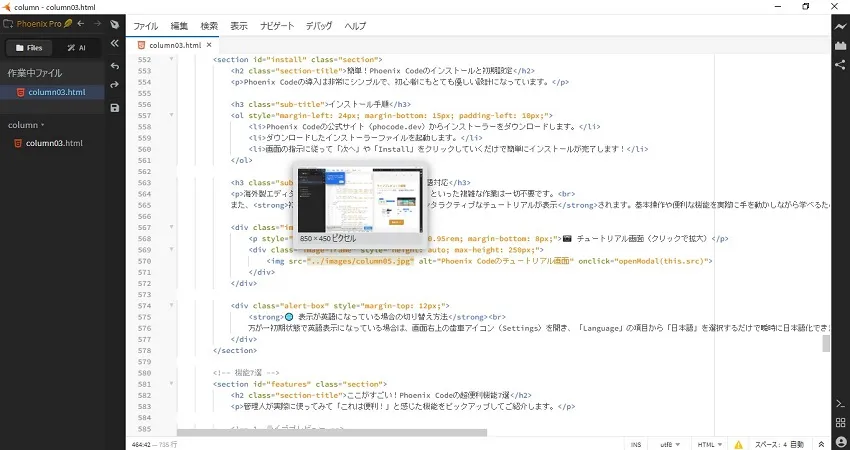Select column03.html under 作業中ファイル
The height and width of the screenshot is (450, 850).
[x=52, y=92]
